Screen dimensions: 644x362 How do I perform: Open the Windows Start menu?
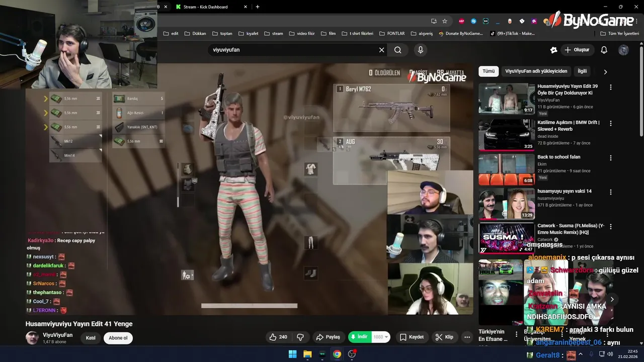coord(292,354)
